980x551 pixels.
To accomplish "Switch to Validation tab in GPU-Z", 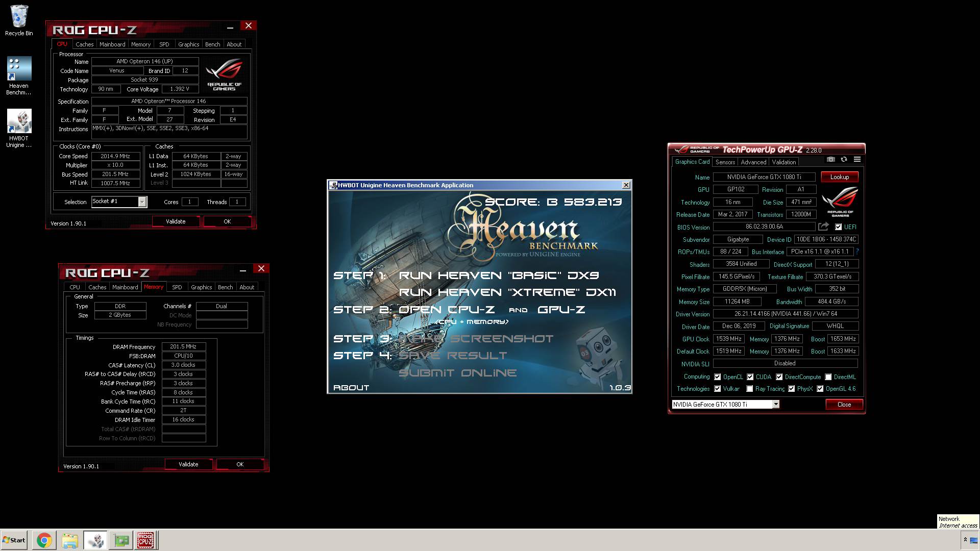I will pos(783,162).
